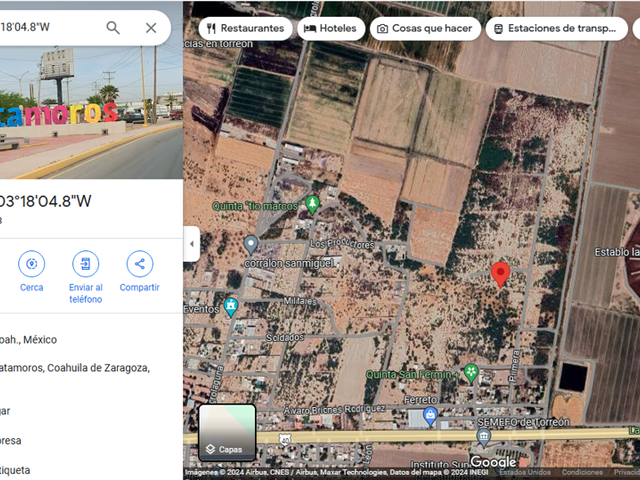This screenshot has height=480, width=640.
Task: Click the 'Militares' street label
Action: tap(300, 301)
